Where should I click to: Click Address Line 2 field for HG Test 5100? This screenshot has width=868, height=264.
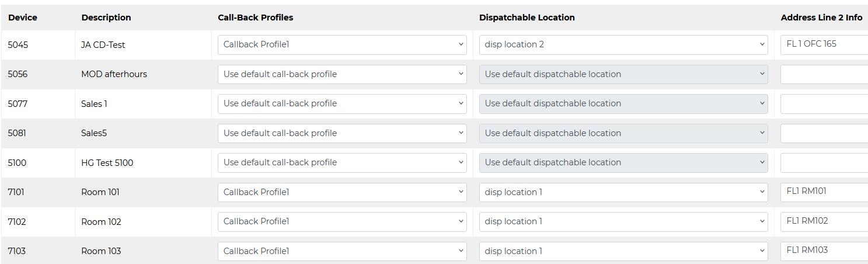pos(824,162)
